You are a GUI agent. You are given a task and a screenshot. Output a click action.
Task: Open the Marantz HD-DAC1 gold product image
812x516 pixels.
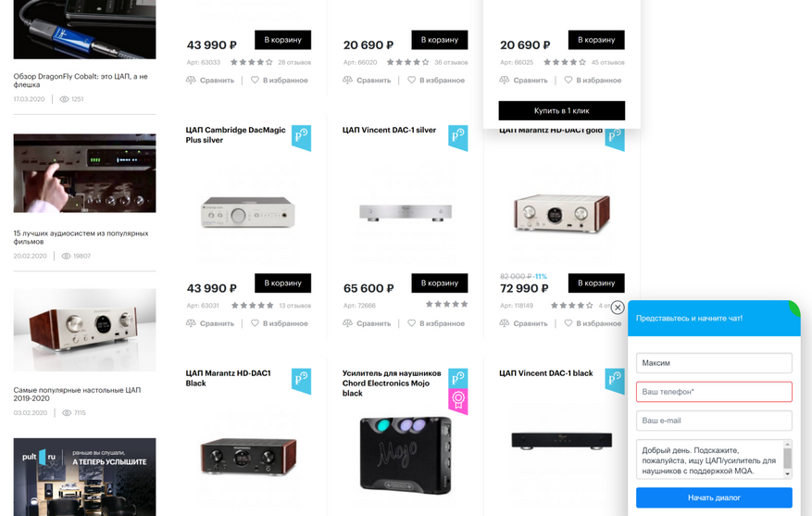pyautogui.click(x=562, y=212)
